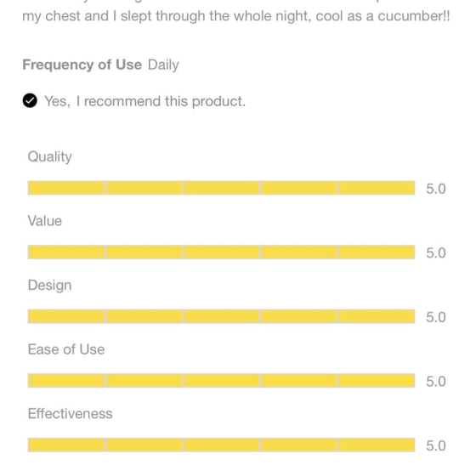Click 'Yes, I recommend this product' text

(x=145, y=101)
